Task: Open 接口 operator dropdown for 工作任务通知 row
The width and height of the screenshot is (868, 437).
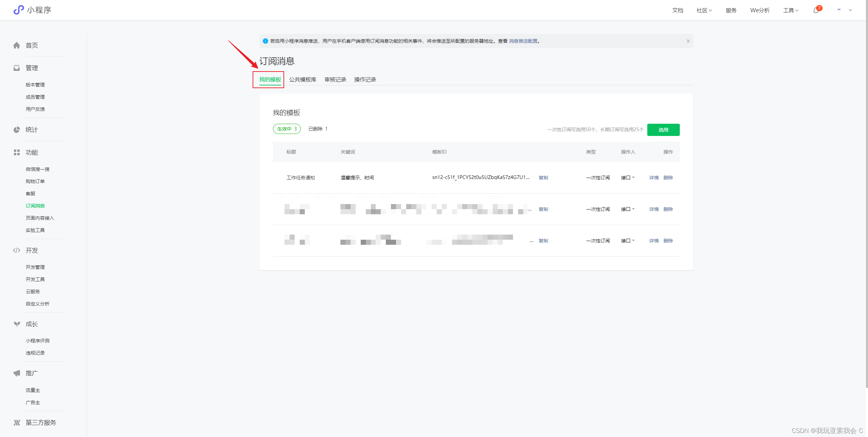Action: (x=628, y=178)
